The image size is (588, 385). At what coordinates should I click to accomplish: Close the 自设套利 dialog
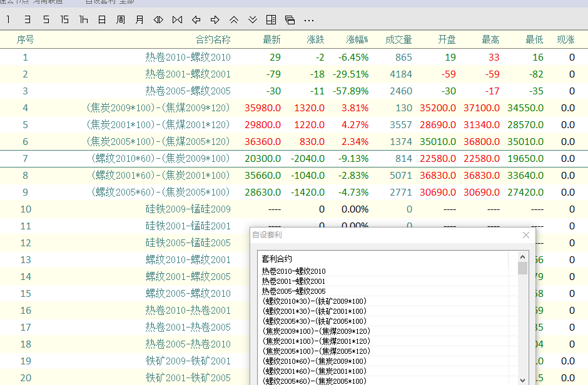pyautogui.click(x=526, y=235)
